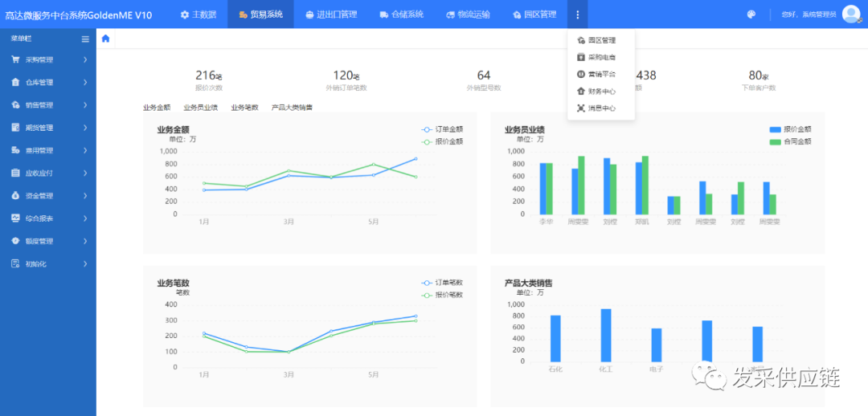Click the 216笔 报价次数 statistic
Viewport: 868px width, 416px height.
(209, 80)
